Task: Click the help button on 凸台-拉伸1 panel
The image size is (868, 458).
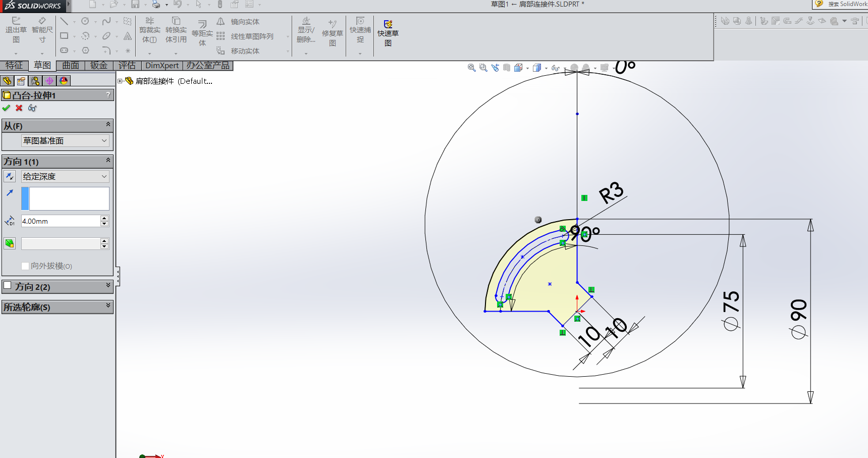Action: point(108,94)
